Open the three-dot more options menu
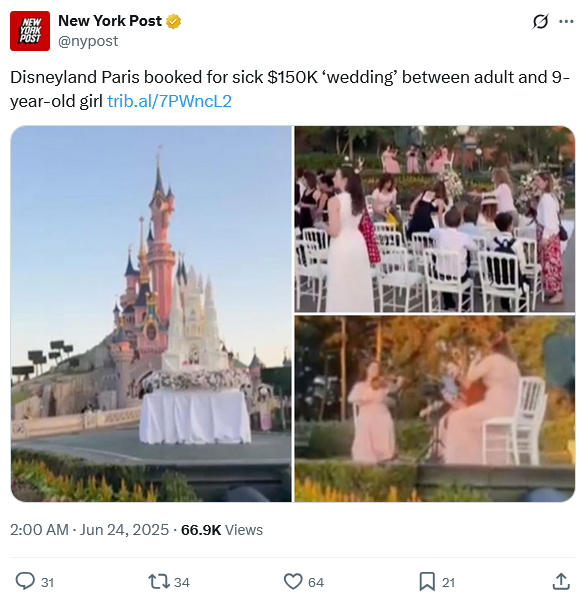The image size is (579, 612). pyautogui.click(x=566, y=21)
